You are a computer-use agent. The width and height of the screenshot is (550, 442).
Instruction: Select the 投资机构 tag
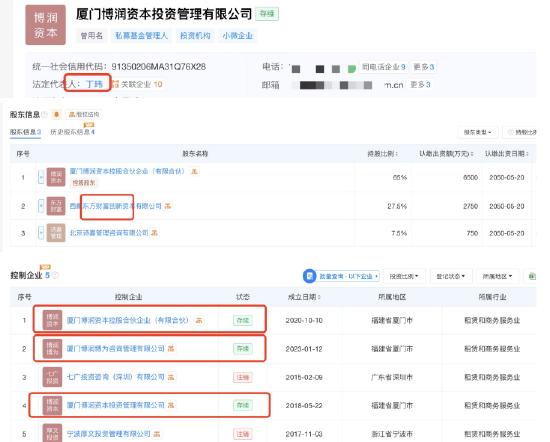coord(195,36)
